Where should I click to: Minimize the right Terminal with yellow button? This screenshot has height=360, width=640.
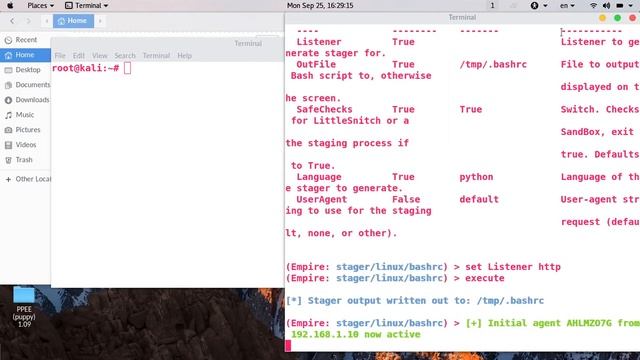(x=602, y=18)
